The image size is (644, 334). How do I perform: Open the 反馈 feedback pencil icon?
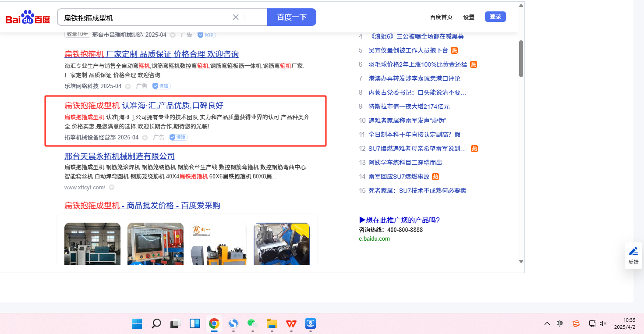(633, 252)
